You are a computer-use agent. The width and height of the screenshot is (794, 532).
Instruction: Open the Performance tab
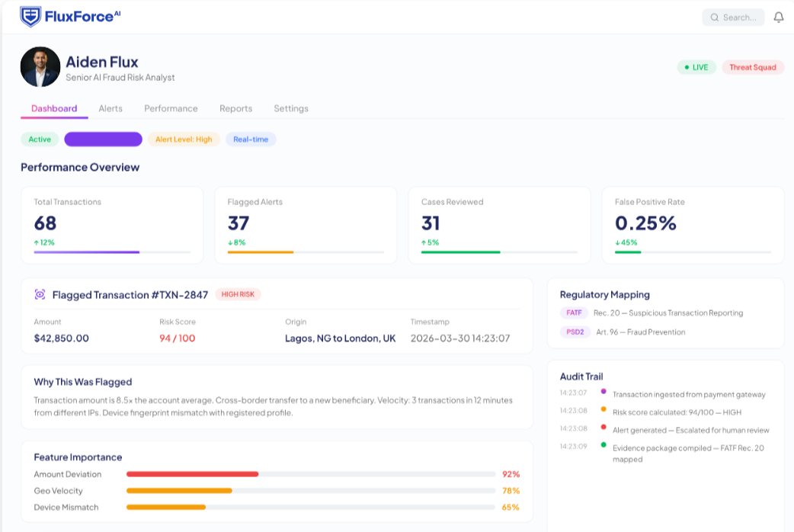point(171,108)
